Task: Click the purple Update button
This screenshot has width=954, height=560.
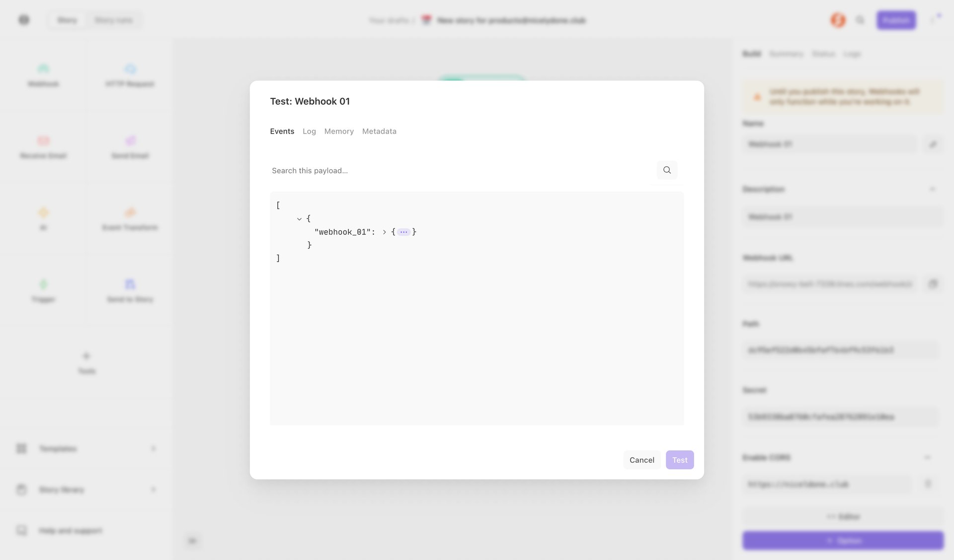Action: [x=842, y=541]
